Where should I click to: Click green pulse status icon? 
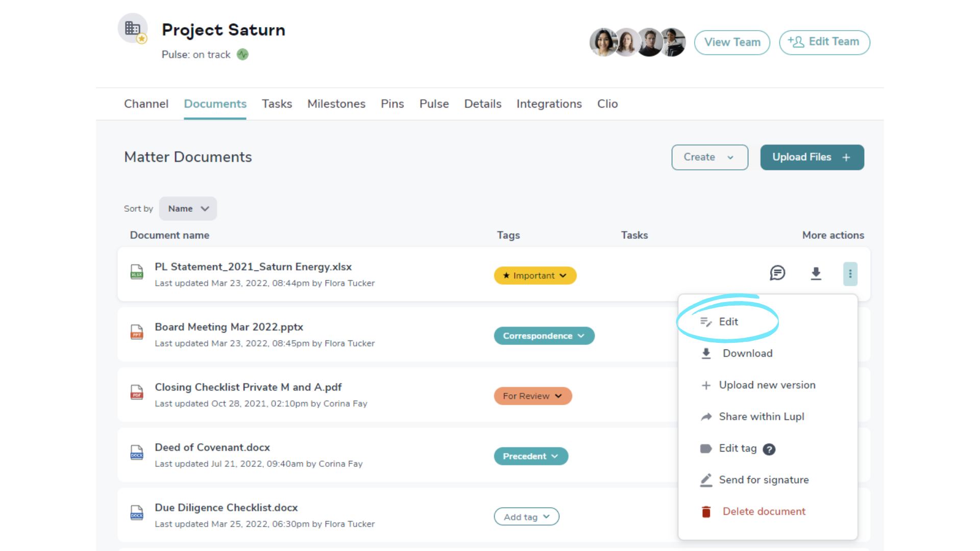[x=243, y=55]
